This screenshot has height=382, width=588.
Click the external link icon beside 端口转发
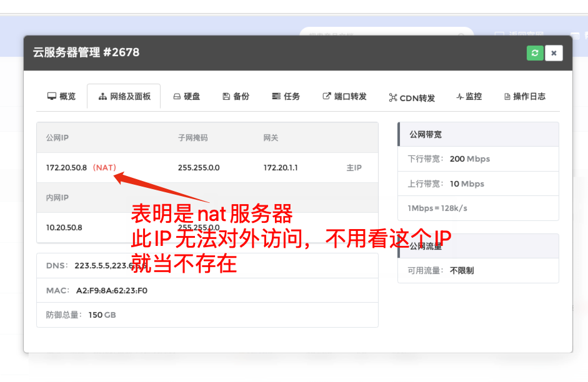click(326, 97)
